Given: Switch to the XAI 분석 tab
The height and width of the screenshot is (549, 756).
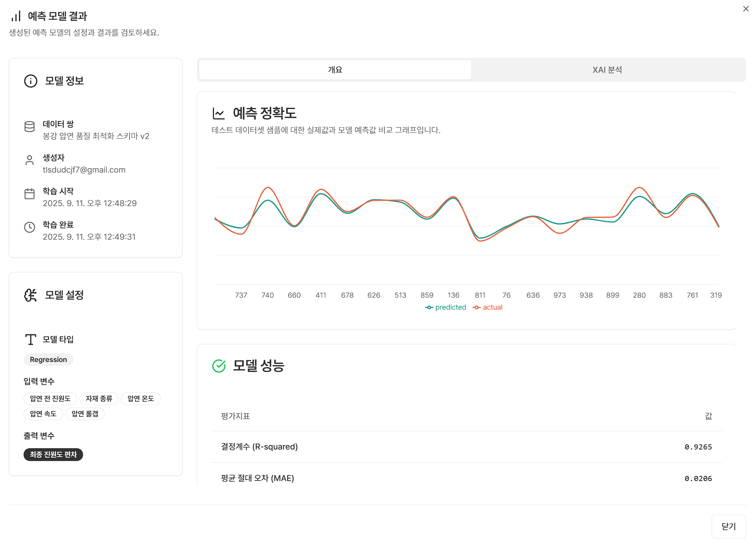Looking at the screenshot, I should tap(607, 70).
